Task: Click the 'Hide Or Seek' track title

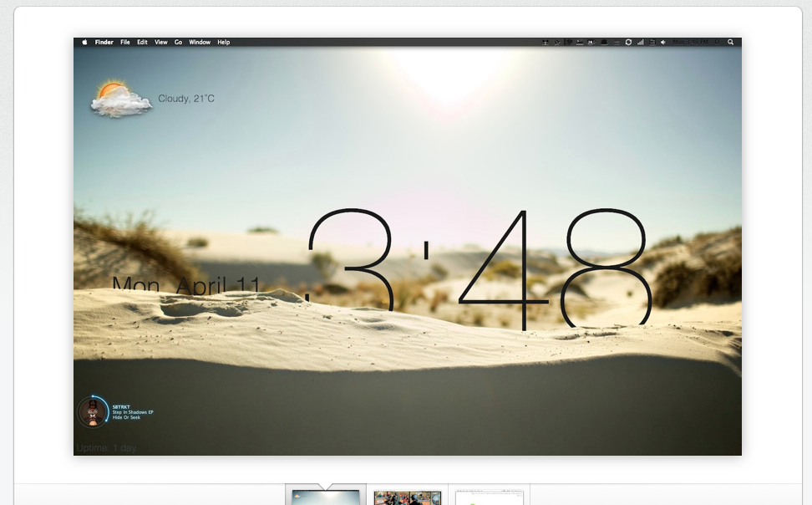Action: (126, 417)
